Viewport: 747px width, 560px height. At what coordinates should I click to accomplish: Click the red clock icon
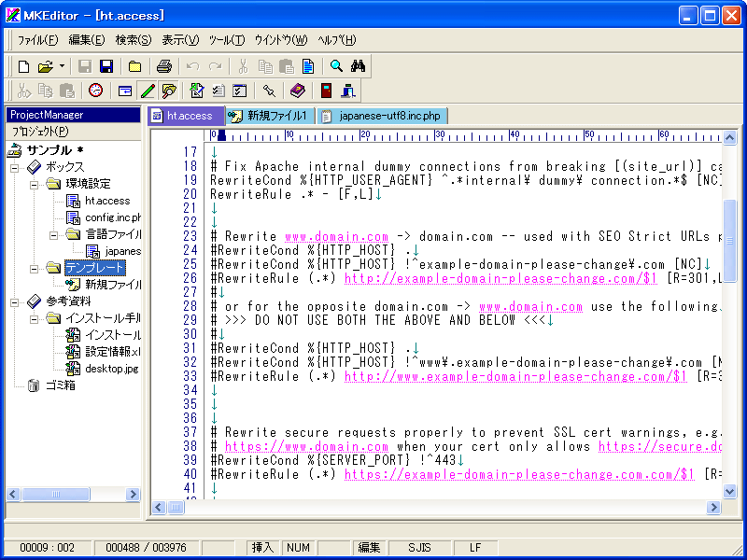point(96,91)
